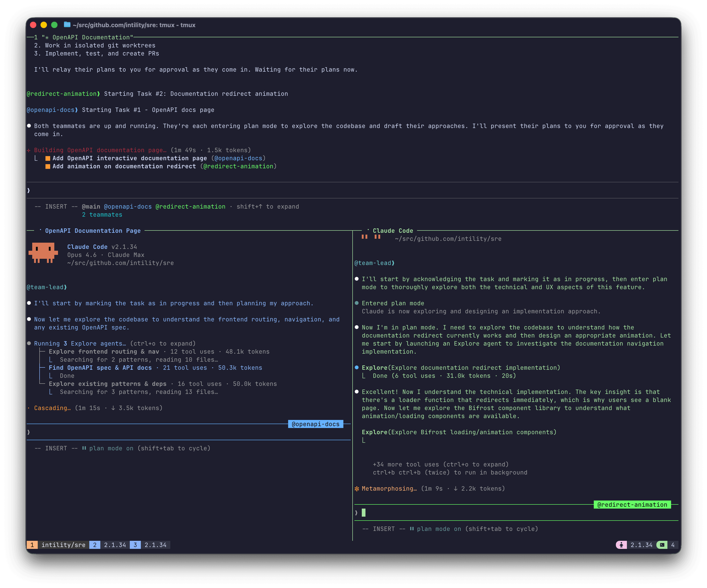Click the Metamorphosing spinner indicator

[x=357, y=488]
